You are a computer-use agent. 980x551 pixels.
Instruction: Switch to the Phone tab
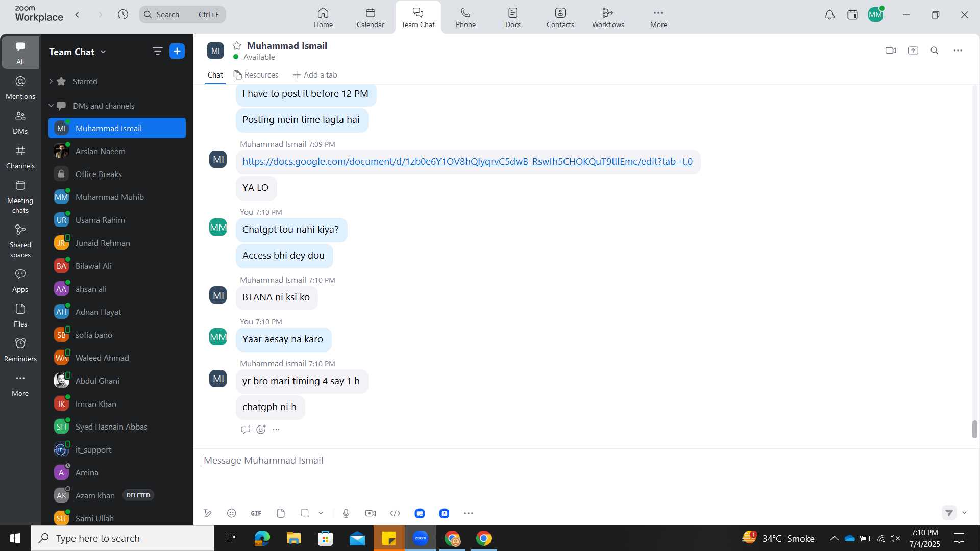point(465,17)
